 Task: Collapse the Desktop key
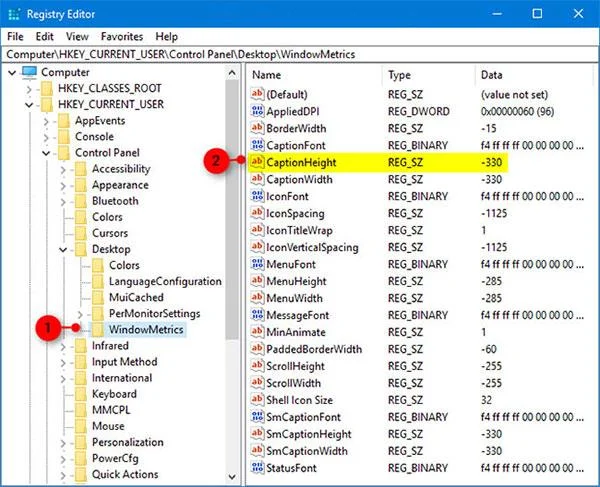point(63,249)
